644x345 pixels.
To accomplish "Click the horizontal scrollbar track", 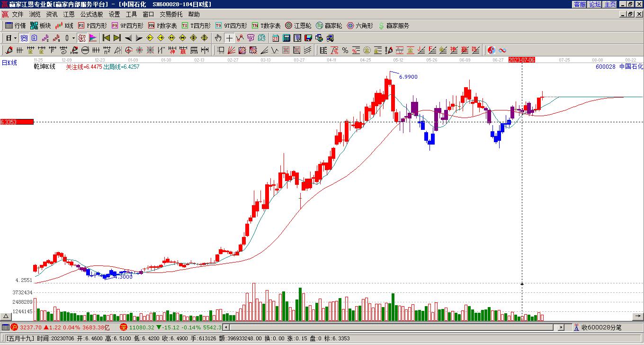I will (393, 327).
